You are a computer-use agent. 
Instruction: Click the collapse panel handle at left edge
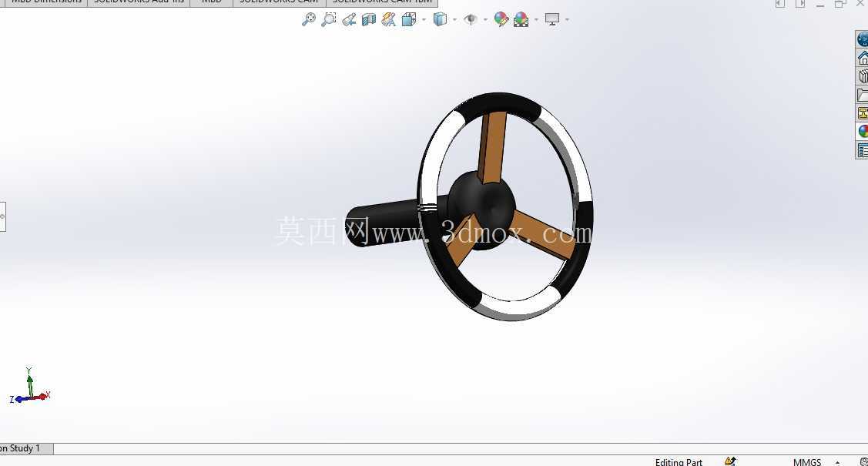pos(2,216)
